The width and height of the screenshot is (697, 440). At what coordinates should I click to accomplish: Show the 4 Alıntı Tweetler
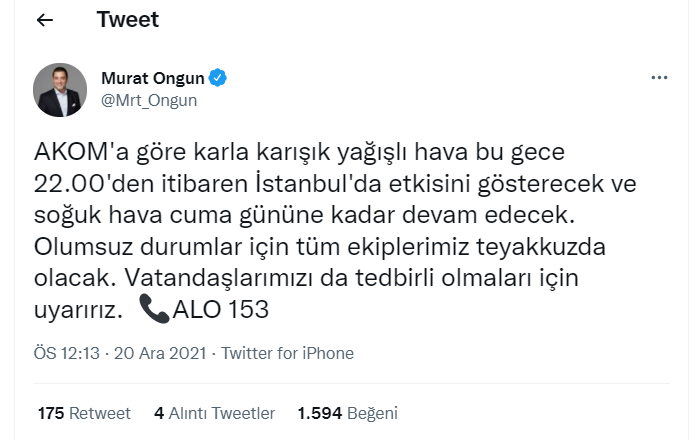pyautogui.click(x=214, y=412)
